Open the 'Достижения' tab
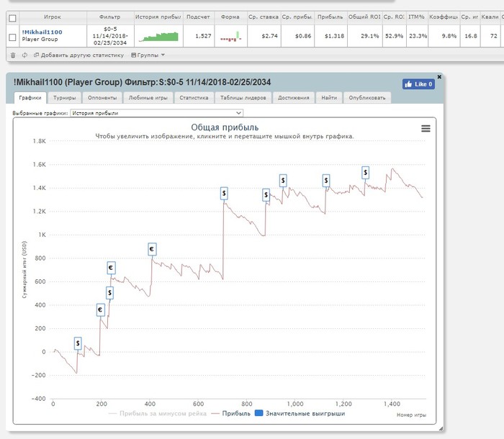 pyautogui.click(x=294, y=98)
